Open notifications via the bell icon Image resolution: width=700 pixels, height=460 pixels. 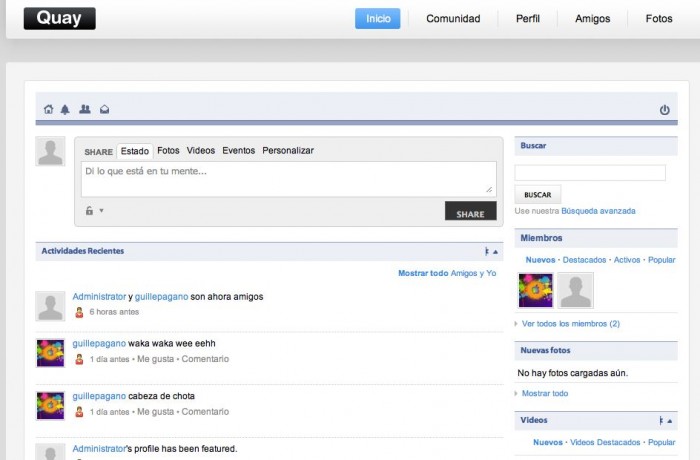point(65,109)
